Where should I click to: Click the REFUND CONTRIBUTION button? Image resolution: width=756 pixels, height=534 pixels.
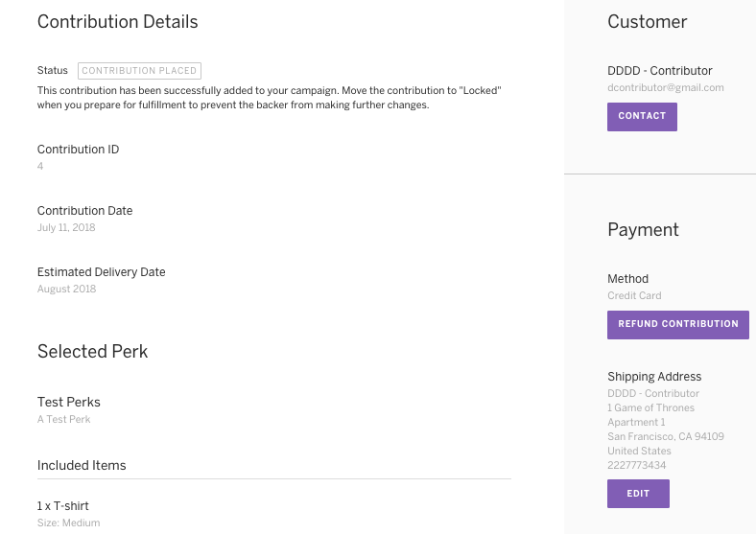(x=678, y=325)
